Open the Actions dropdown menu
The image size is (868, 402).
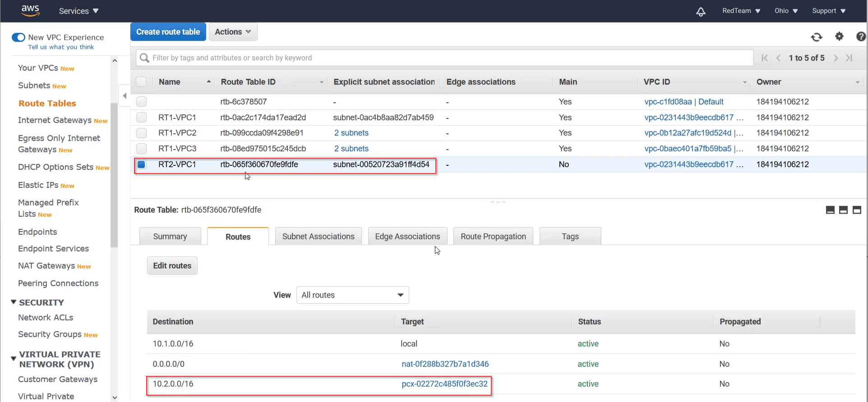(233, 32)
